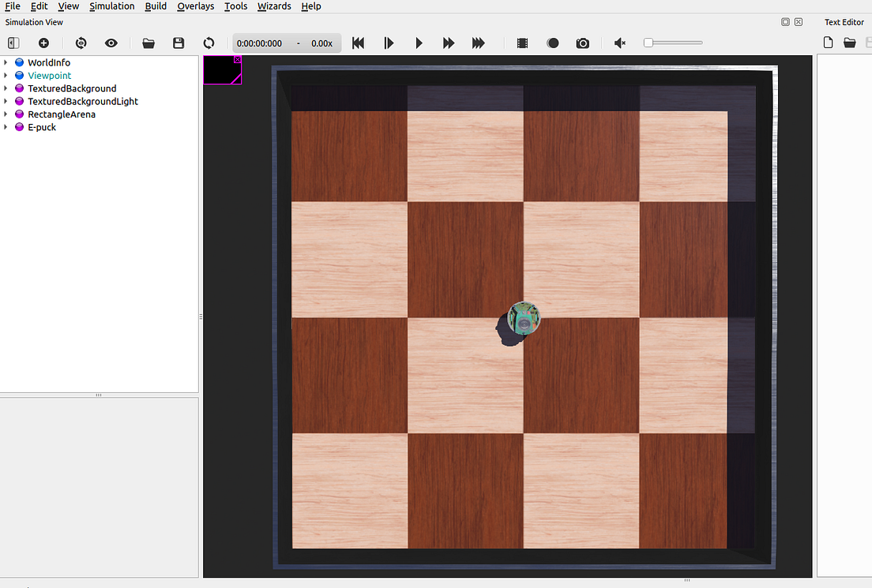Mute the simulation sound

click(x=619, y=43)
